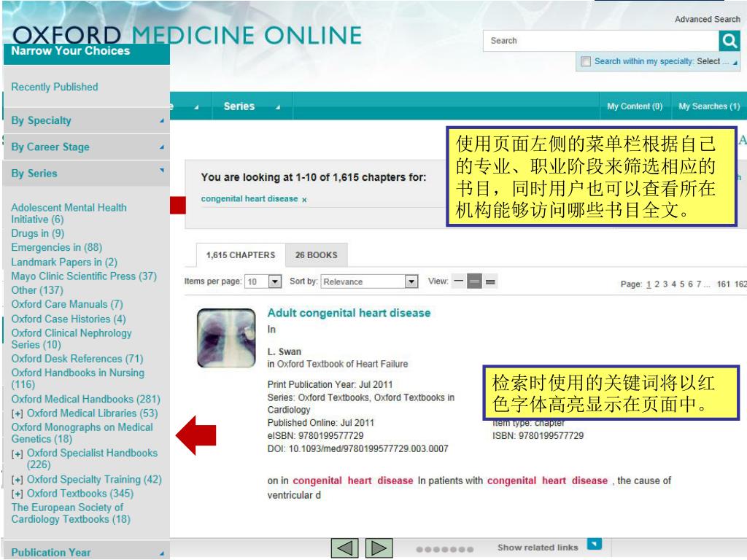Expand the Publication Year section
Screen dimensions: 747x560
coord(86,552)
